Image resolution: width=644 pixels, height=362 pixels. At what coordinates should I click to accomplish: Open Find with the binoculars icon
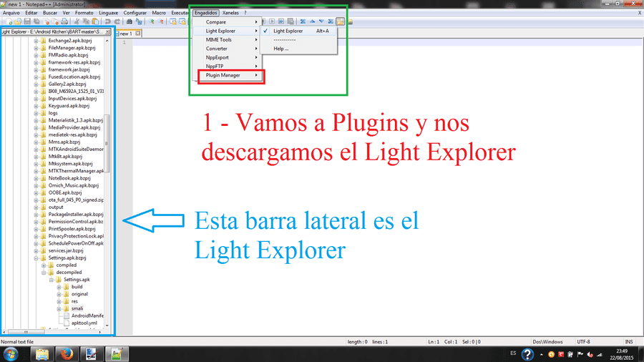[x=130, y=21]
